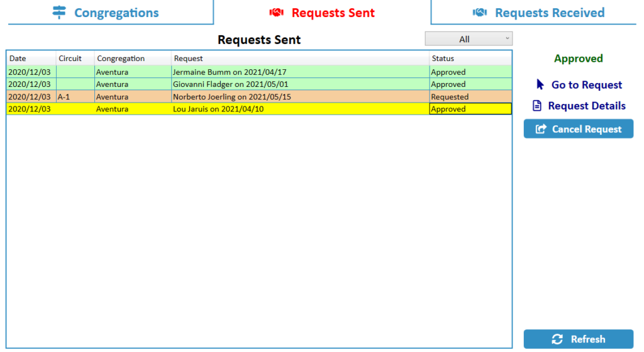The image size is (644, 352).
Task: Click the handshake icon beside Requests Received
Action: point(480,13)
